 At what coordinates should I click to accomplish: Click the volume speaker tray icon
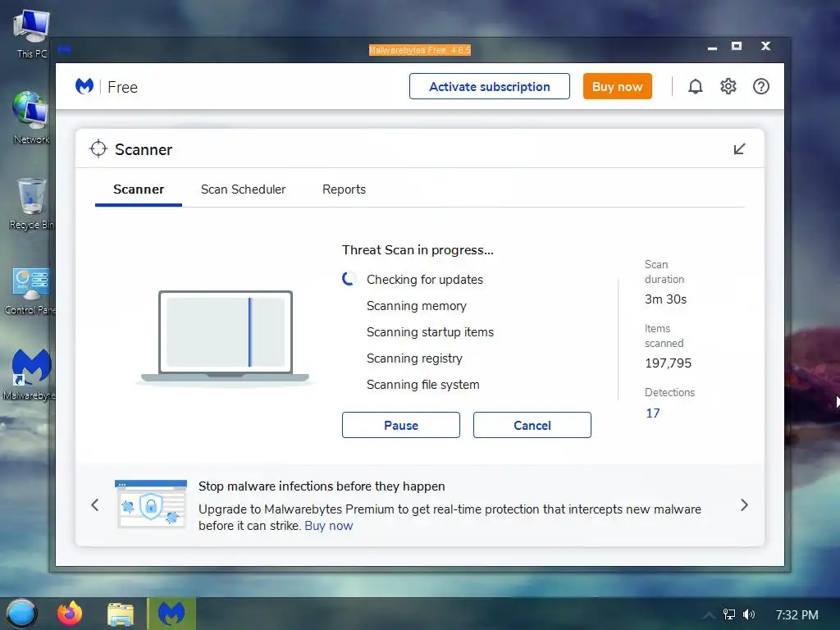[x=749, y=614]
